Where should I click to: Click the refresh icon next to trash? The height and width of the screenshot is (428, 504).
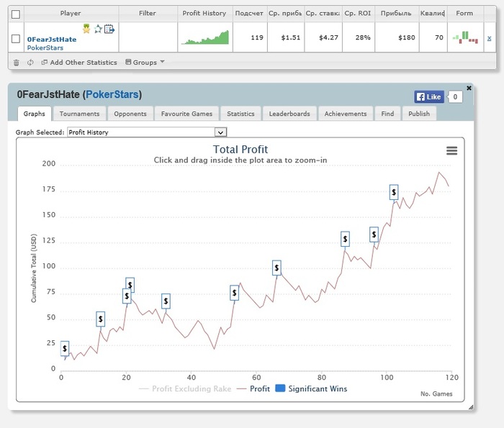(30, 63)
